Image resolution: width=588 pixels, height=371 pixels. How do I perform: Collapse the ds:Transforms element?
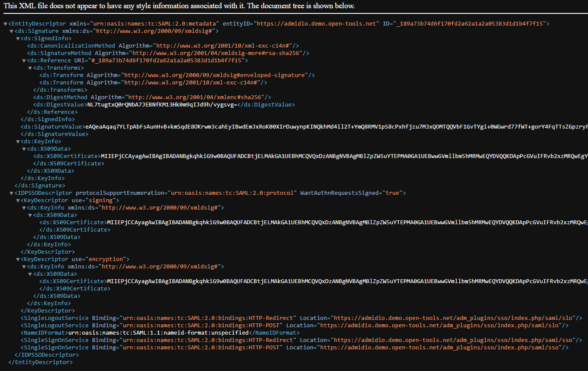(x=30, y=68)
